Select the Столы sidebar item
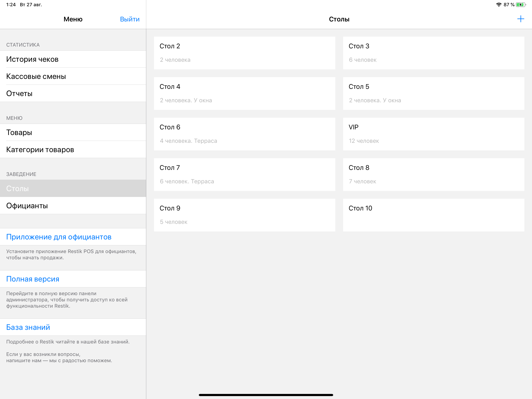The width and height of the screenshot is (532, 399). (73, 188)
